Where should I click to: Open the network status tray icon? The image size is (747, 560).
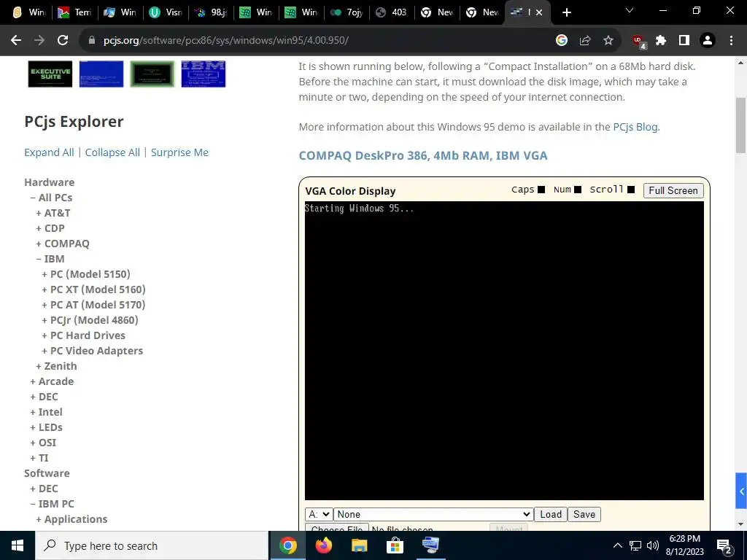point(635,545)
